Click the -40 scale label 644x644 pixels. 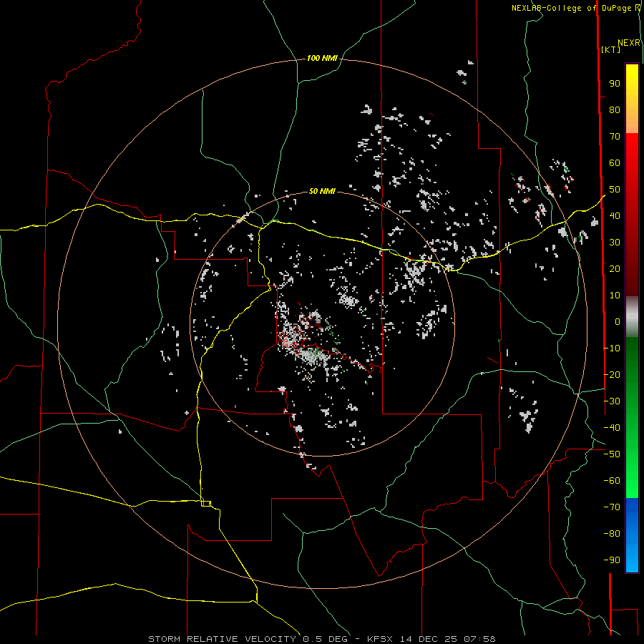click(x=612, y=428)
